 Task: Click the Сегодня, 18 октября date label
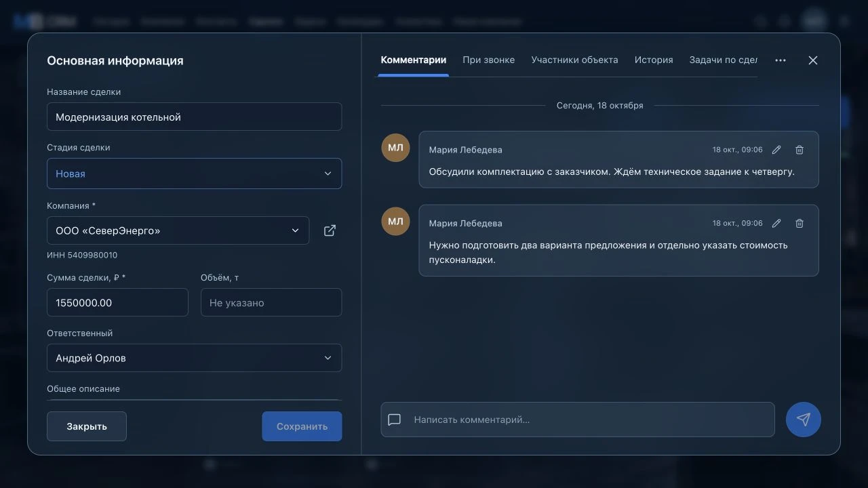coord(599,106)
